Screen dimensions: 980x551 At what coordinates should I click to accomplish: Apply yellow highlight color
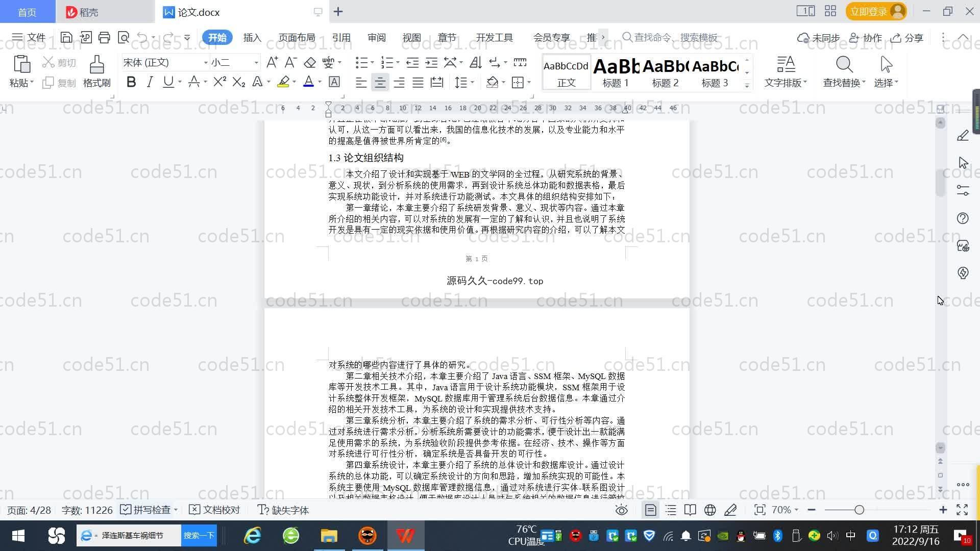(284, 82)
